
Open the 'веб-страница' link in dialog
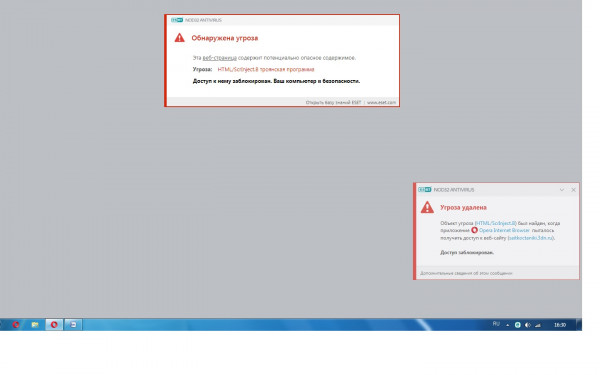click(x=220, y=58)
